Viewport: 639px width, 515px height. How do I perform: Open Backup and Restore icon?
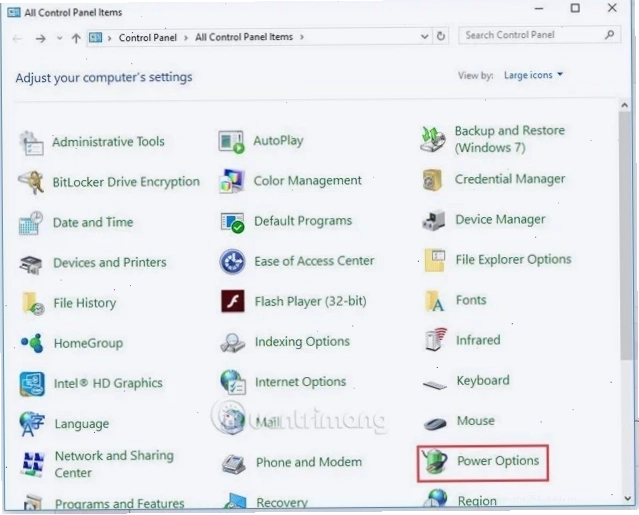point(432,139)
